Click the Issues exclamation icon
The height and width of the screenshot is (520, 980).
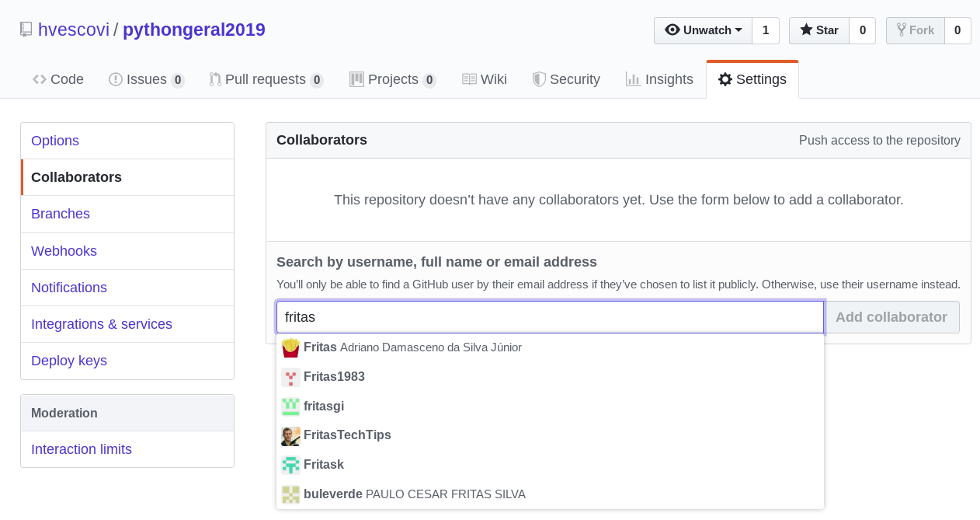click(116, 79)
